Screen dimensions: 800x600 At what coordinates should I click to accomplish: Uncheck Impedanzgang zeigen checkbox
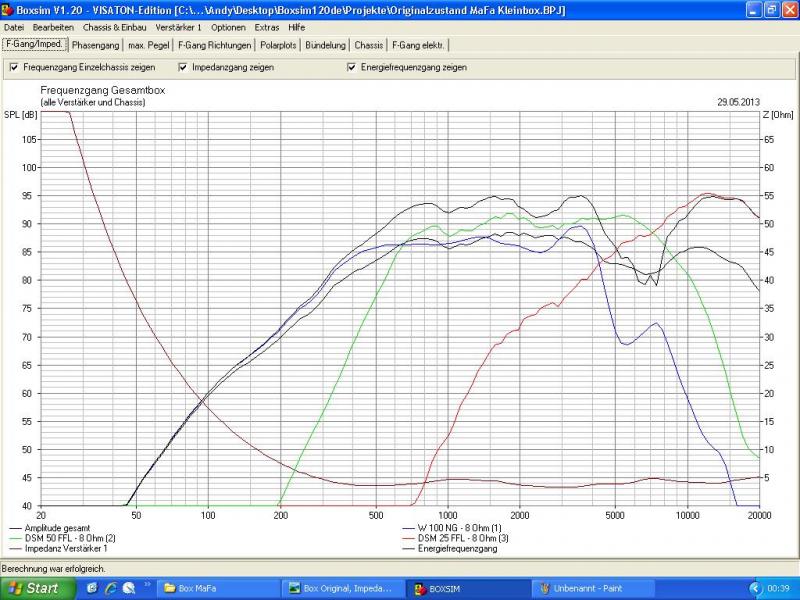click(183, 67)
